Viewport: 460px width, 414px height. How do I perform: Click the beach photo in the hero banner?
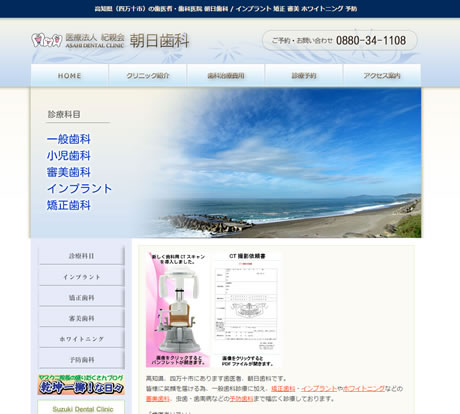click(287, 163)
